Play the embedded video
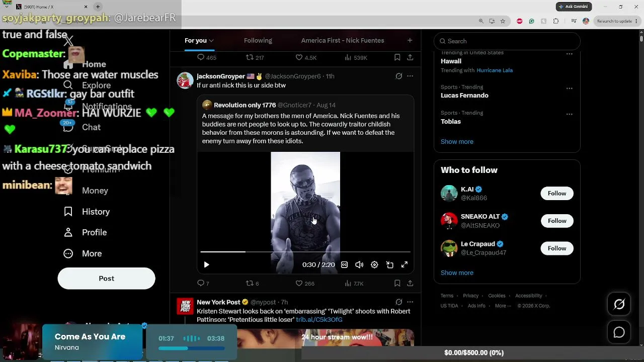The image size is (644, 362). [x=206, y=264]
